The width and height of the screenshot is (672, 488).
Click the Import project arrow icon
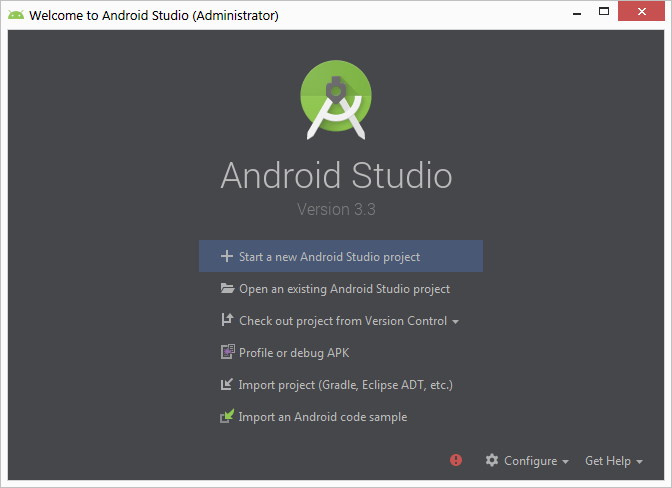227,385
